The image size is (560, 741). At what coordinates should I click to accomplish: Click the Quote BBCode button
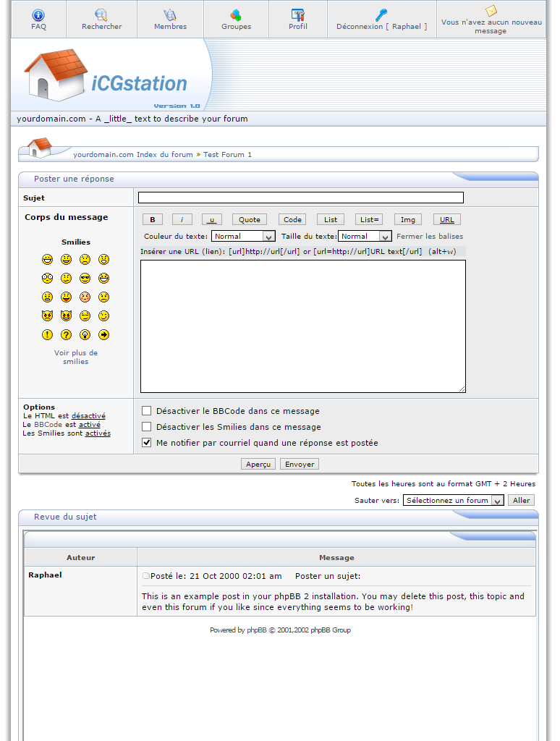(250, 220)
